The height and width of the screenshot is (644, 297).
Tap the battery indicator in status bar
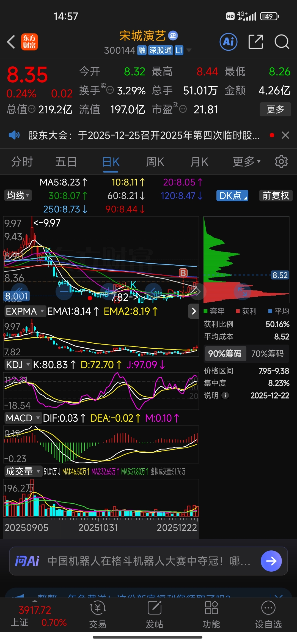270,16
